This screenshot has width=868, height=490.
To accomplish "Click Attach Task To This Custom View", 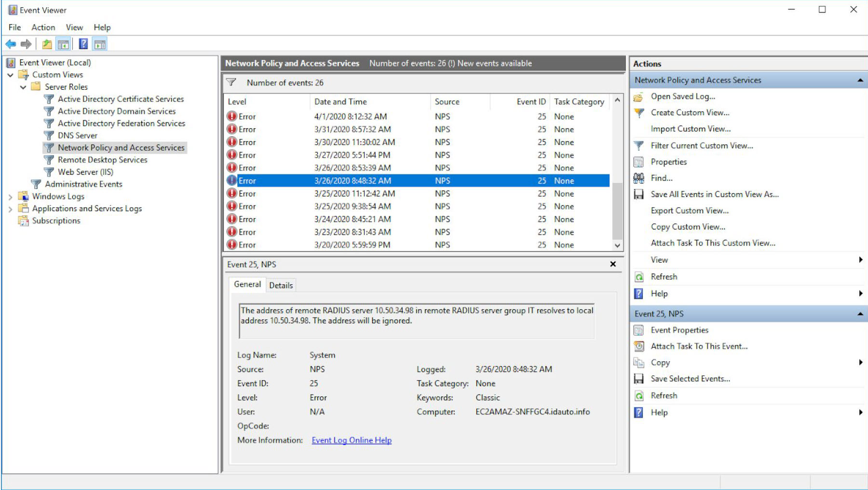I will coord(713,243).
